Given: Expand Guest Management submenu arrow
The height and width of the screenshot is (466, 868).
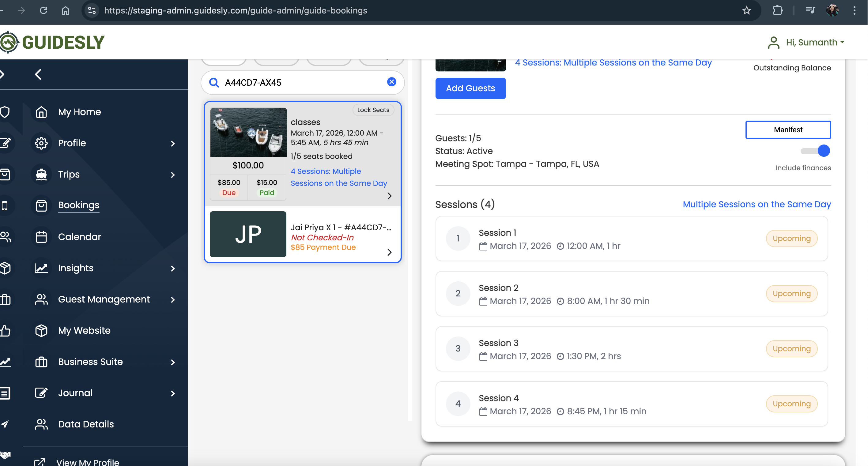Looking at the screenshot, I should coord(173,300).
